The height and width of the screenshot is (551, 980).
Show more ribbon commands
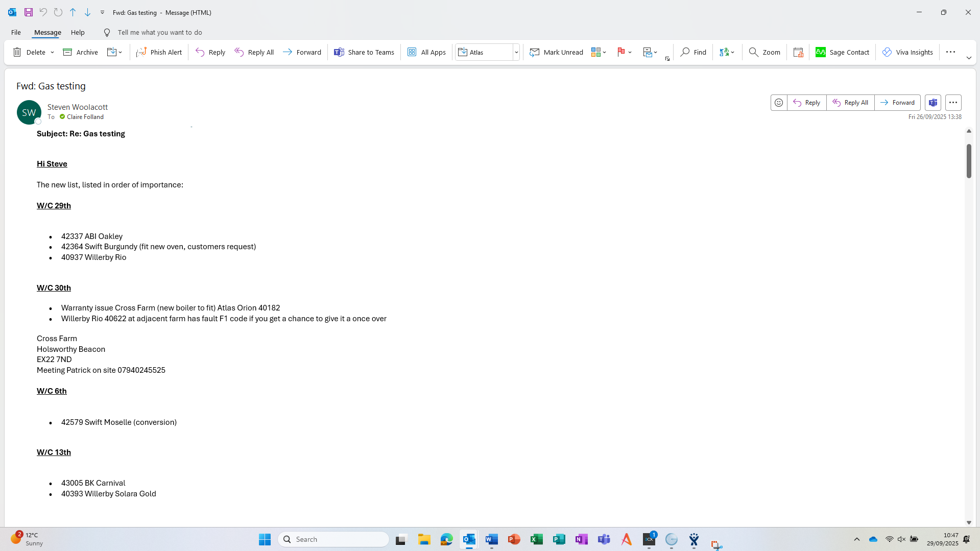tap(950, 52)
